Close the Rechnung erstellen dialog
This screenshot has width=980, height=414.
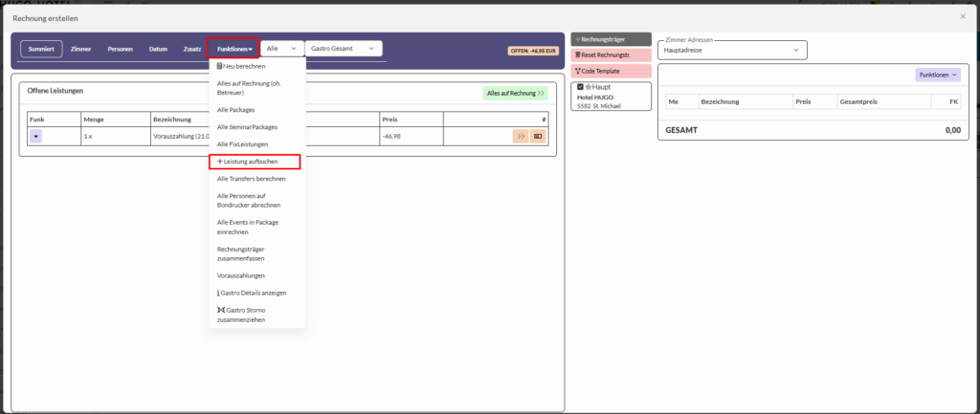click(x=962, y=16)
